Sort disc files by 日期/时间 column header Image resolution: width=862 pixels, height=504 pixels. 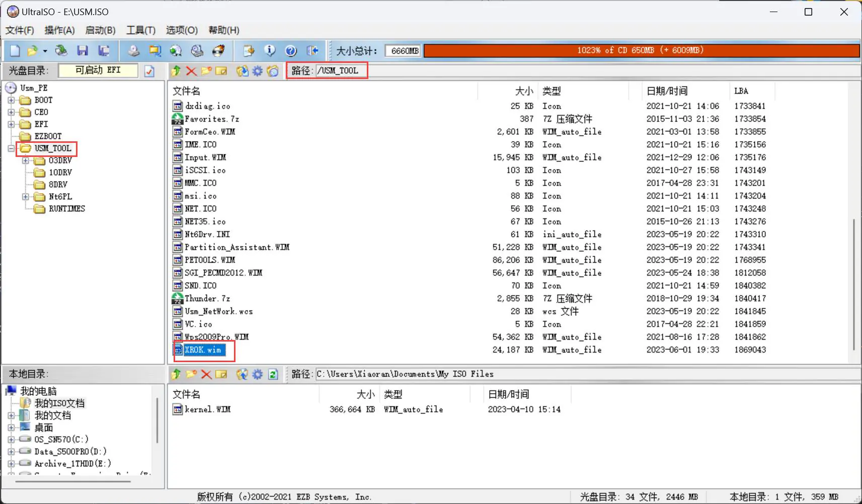[667, 91]
